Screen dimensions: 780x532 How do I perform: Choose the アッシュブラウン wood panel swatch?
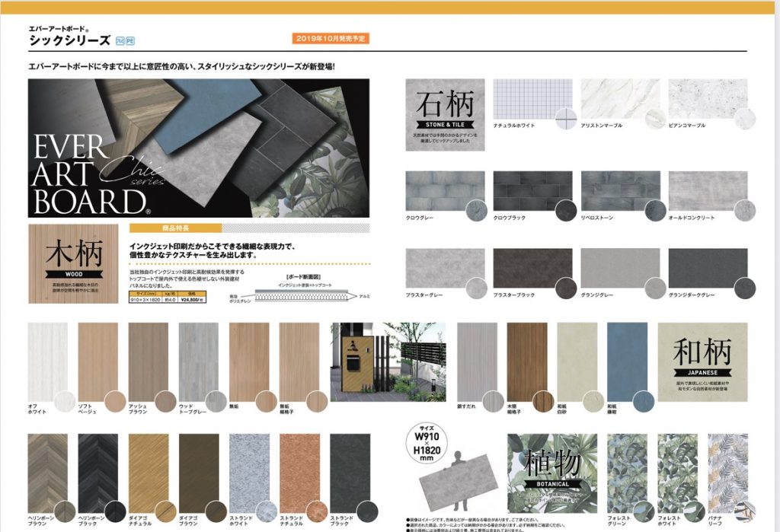149,362
